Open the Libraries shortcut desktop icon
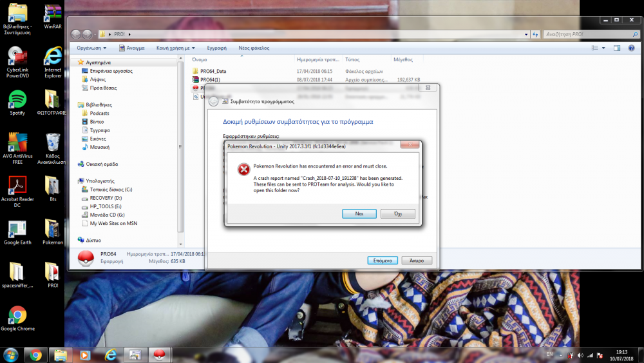 17,19
